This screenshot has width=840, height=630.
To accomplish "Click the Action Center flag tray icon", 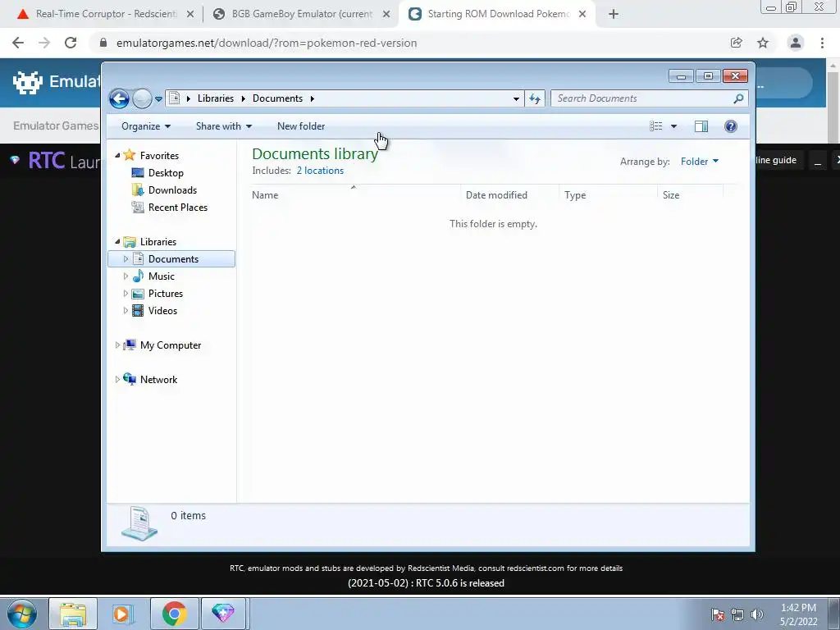I will (718, 614).
